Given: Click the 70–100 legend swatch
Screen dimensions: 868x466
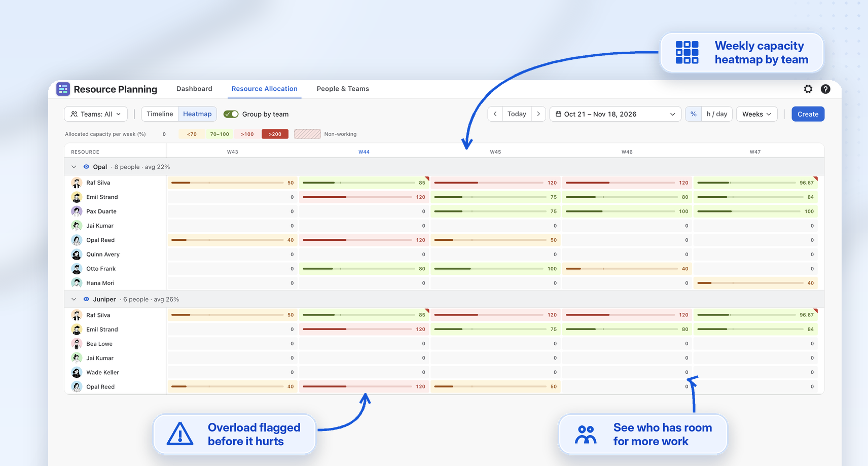Looking at the screenshot, I should (x=220, y=134).
